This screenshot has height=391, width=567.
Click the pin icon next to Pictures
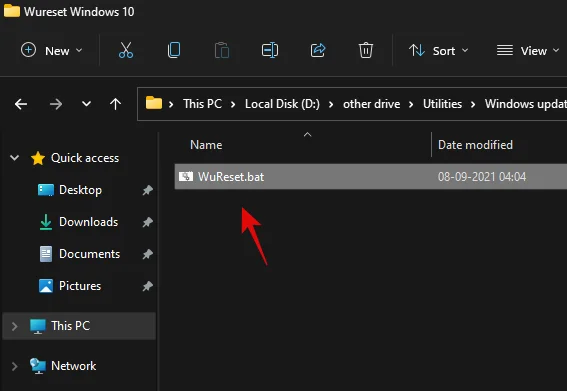click(147, 286)
